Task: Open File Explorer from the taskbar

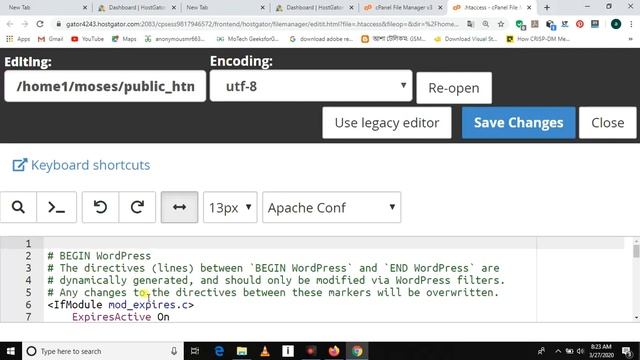Action: [242, 351]
